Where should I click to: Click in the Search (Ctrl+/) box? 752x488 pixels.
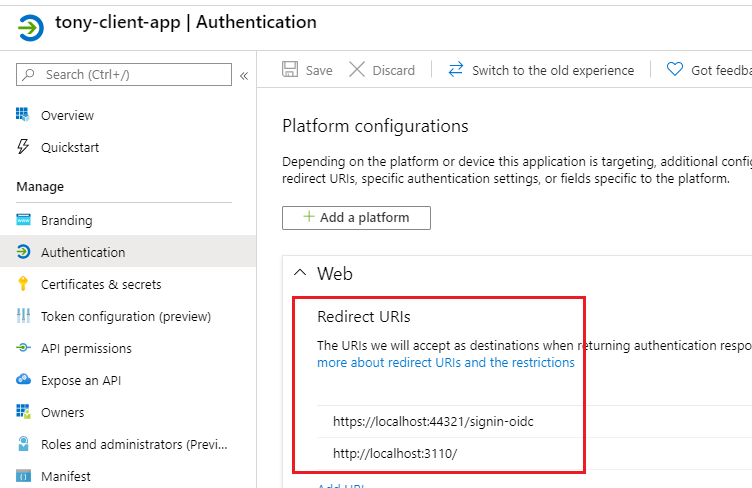[x=130, y=74]
